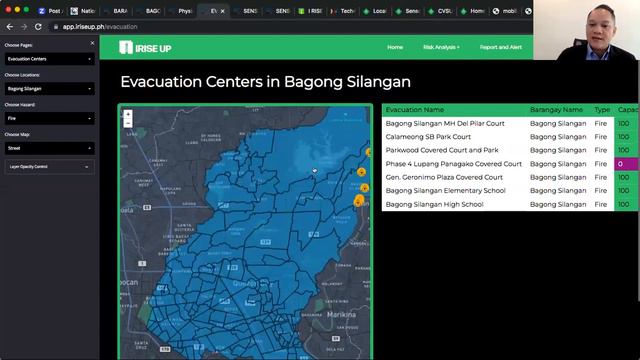Click the page heading Evacuation Centers in Bagong Silangan
640x360 pixels.
265,82
